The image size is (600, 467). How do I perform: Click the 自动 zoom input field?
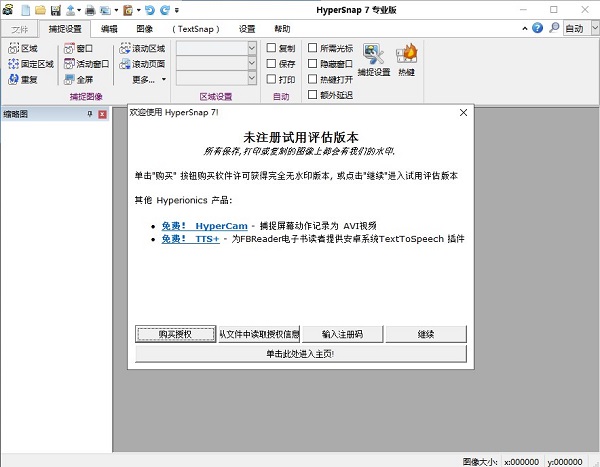coord(577,28)
